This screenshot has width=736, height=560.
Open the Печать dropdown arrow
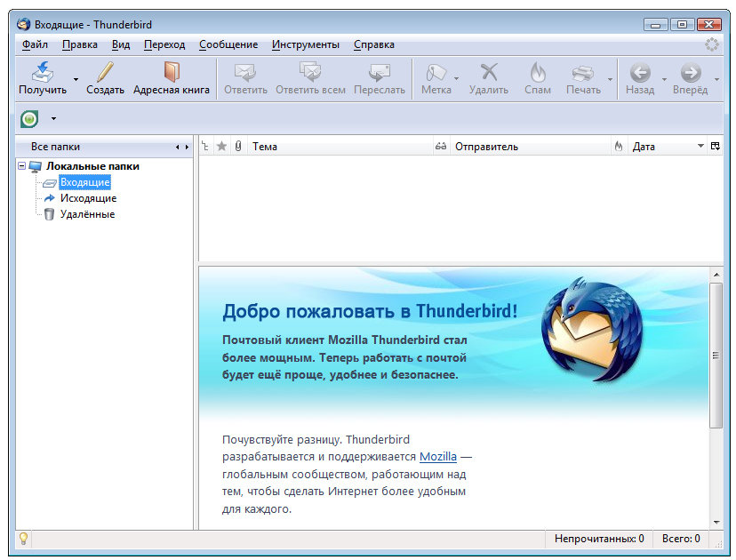coord(610,79)
